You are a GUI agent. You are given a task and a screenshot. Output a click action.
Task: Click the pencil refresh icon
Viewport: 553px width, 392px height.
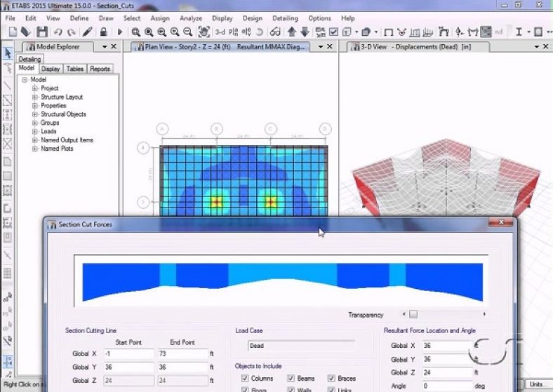pos(87,32)
